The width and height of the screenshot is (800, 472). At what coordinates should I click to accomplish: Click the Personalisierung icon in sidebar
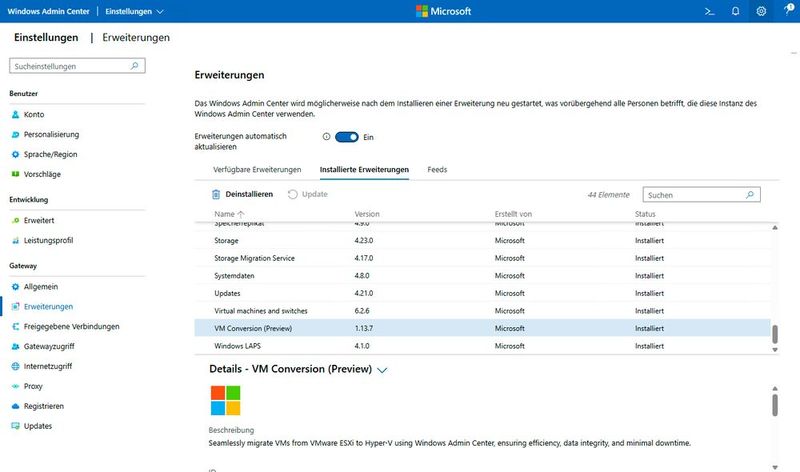point(15,135)
